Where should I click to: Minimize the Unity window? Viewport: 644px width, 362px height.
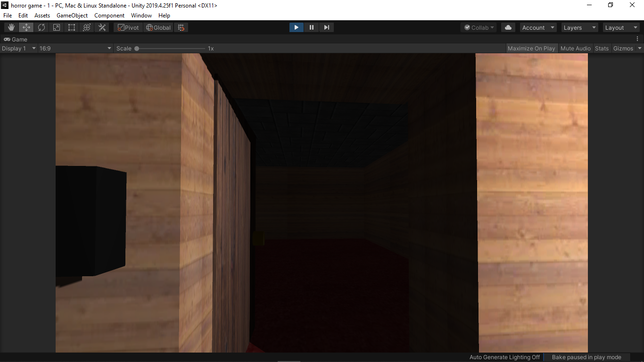[x=589, y=5]
